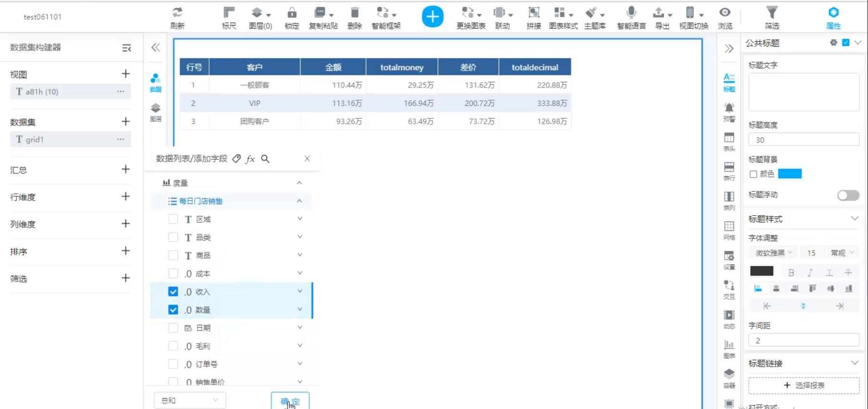
Task: Click the search icon in field list
Action: pos(265,159)
